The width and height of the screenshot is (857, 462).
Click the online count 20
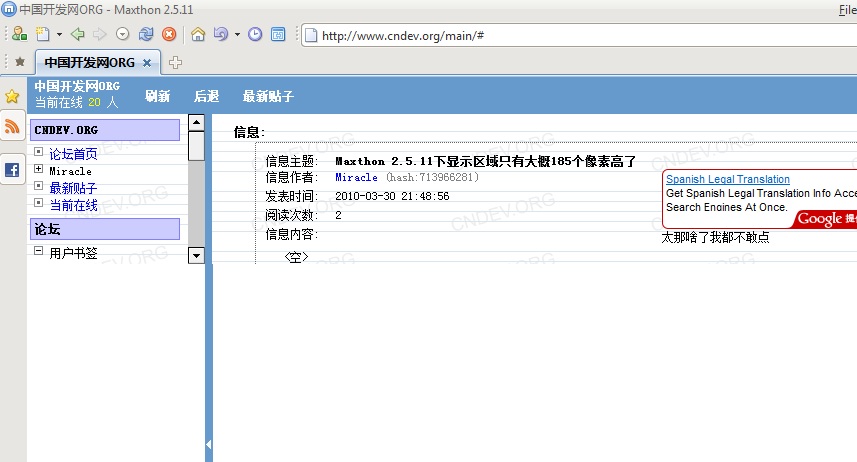(95, 102)
